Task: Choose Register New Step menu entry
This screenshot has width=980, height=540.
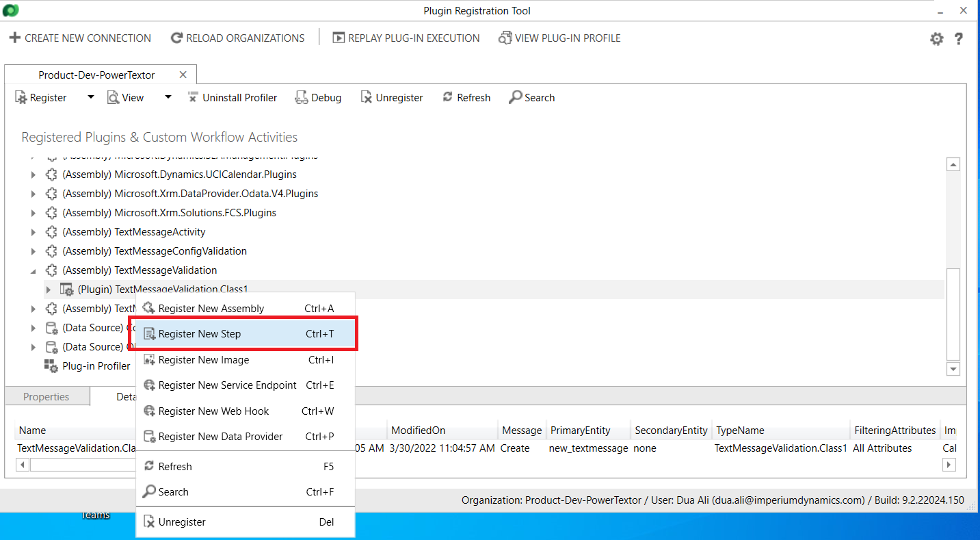Action: [x=200, y=334]
